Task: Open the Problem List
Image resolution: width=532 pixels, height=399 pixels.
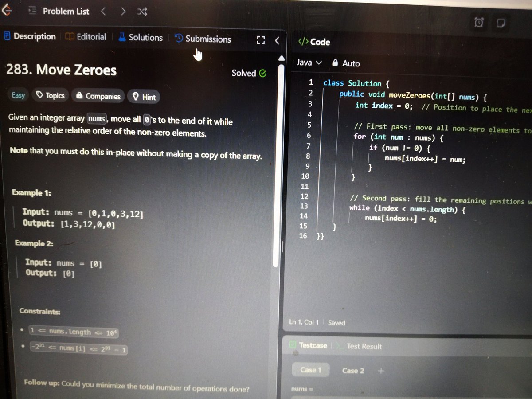Action: pos(59,11)
